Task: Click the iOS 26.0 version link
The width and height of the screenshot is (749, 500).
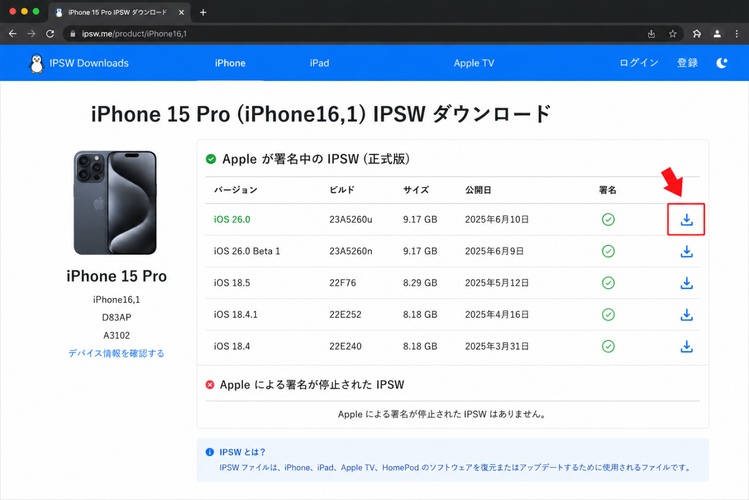Action: [232, 220]
